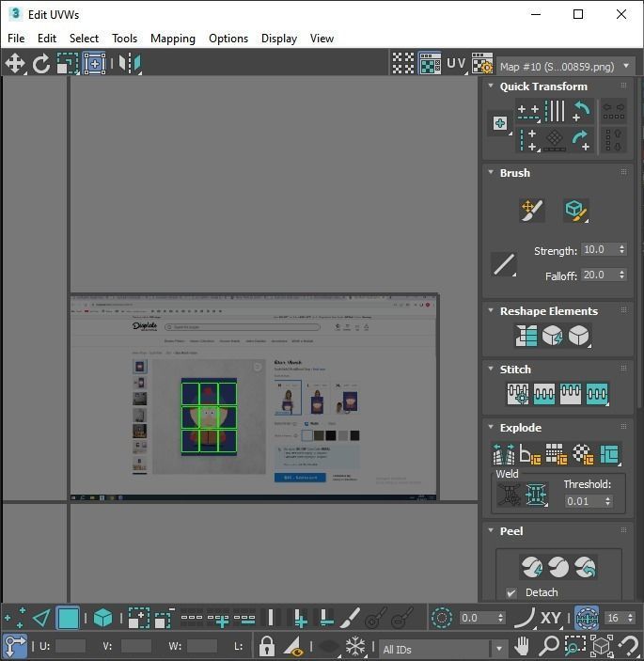Screen dimensions: 644x661
Task: Select the Zoom magnifier tool
Action: pos(549,645)
